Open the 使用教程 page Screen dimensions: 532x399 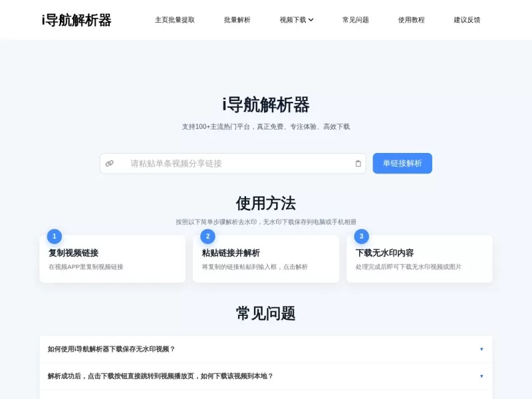click(412, 20)
